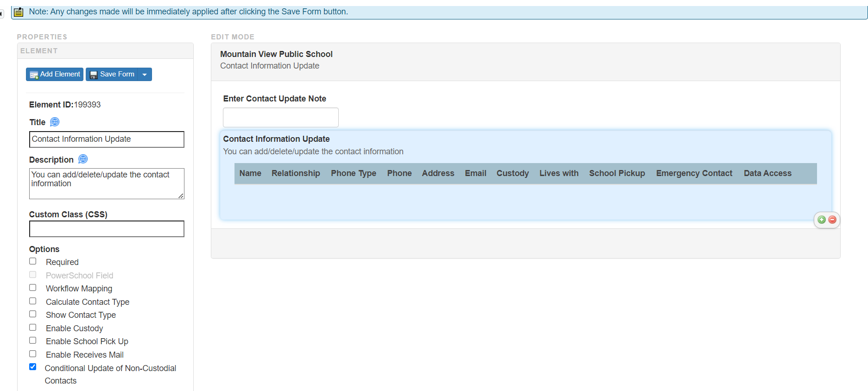Click the globe icon next to Description

(x=83, y=159)
